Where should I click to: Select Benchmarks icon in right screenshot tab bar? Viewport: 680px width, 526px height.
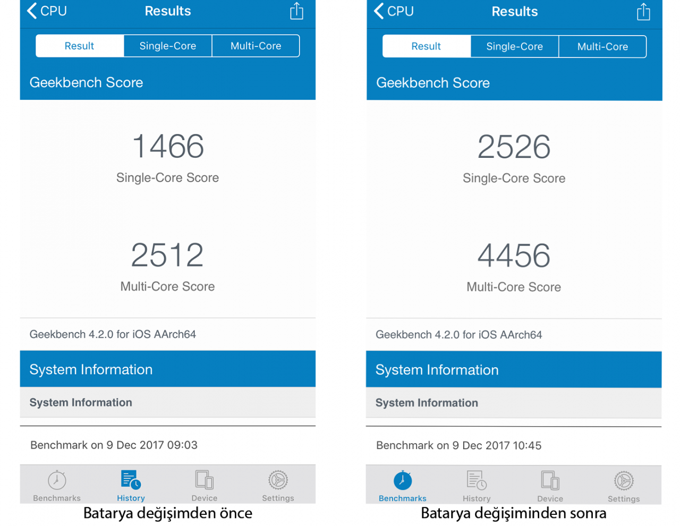(x=403, y=482)
